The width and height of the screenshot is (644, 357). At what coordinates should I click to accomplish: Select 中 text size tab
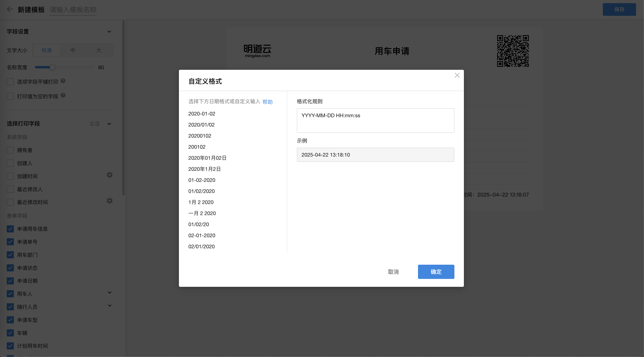click(73, 50)
